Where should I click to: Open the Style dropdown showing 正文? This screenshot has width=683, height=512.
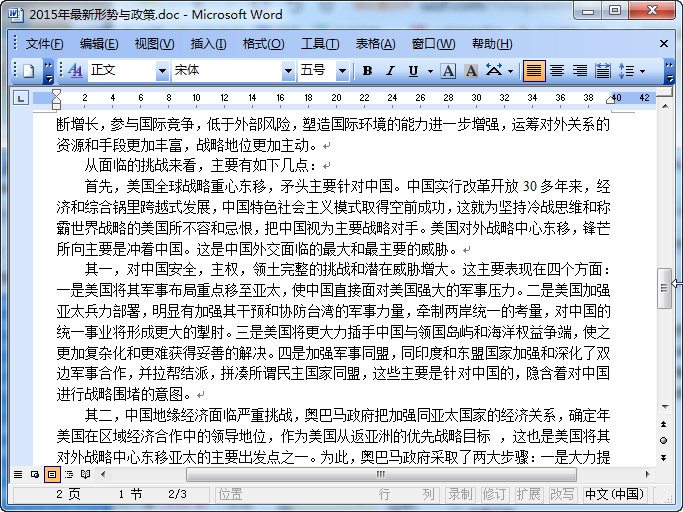(162, 71)
